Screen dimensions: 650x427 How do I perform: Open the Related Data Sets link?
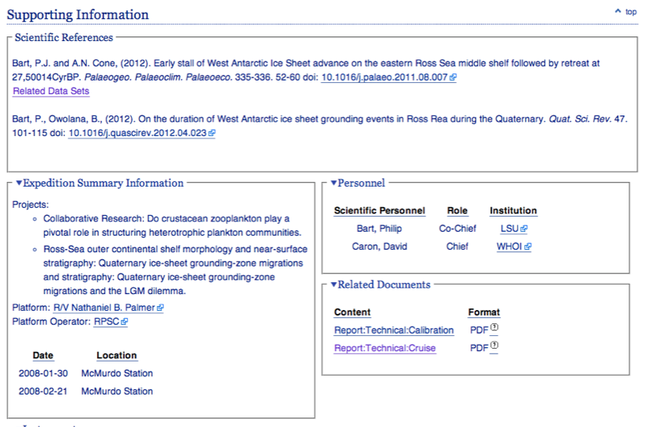[50, 91]
